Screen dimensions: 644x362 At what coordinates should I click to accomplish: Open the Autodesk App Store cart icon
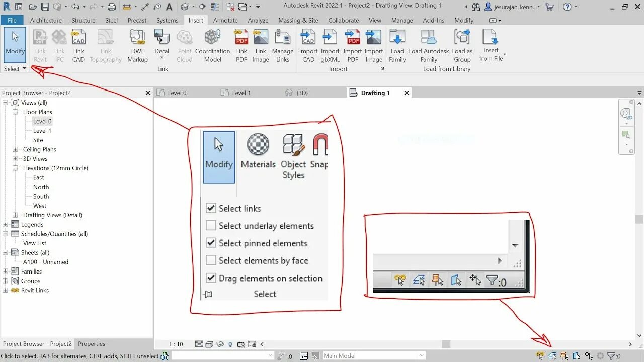coord(549,7)
